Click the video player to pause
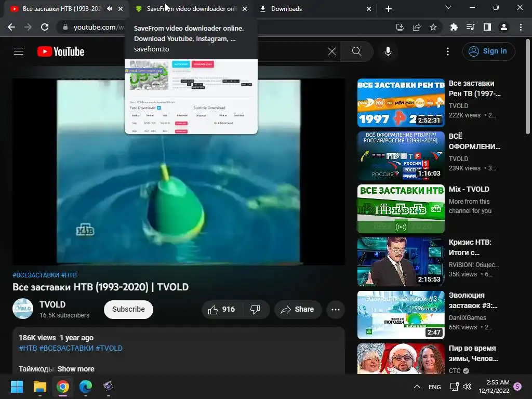532x399 pixels. (x=179, y=171)
